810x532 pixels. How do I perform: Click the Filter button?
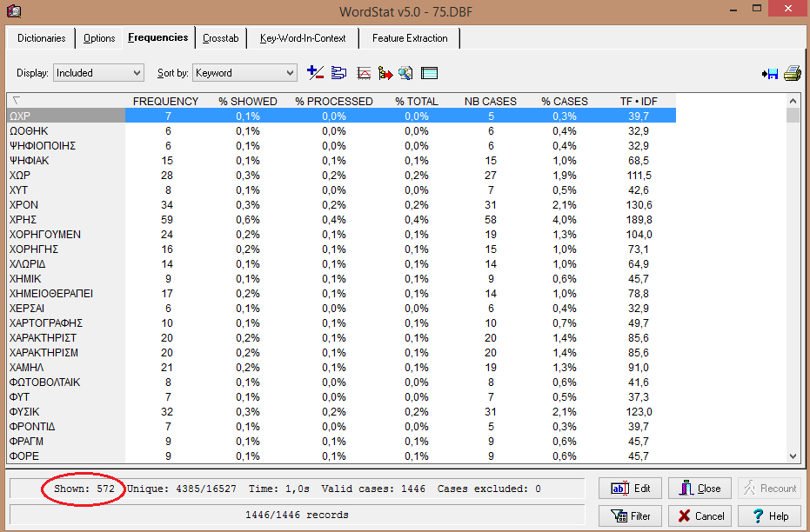[x=630, y=516]
